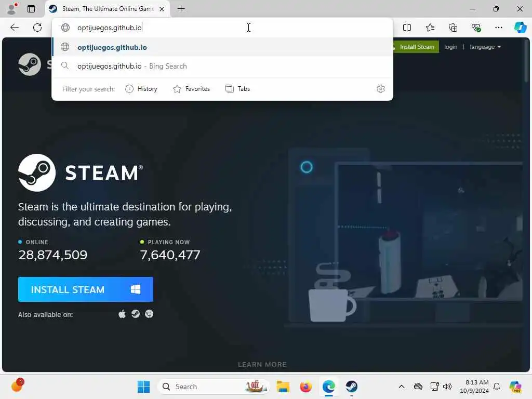Open tab actions menu icon
The image size is (532, 399).
click(31, 9)
